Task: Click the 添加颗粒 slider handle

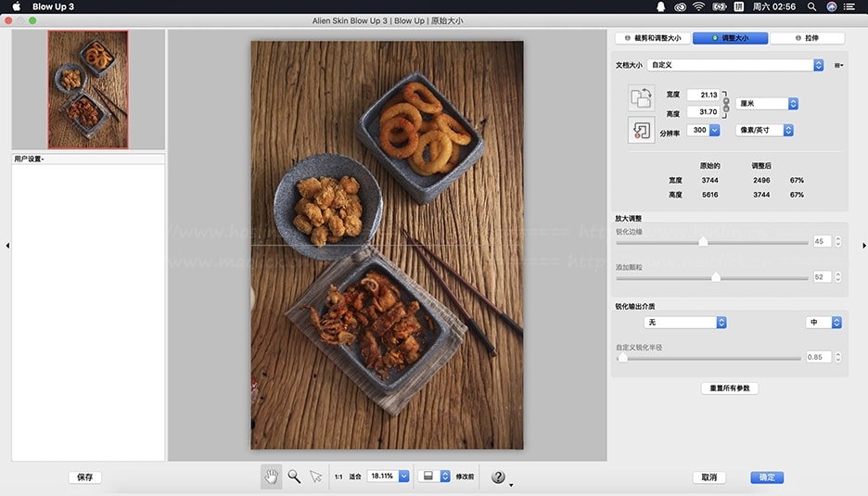Action: [x=715, y=277]
